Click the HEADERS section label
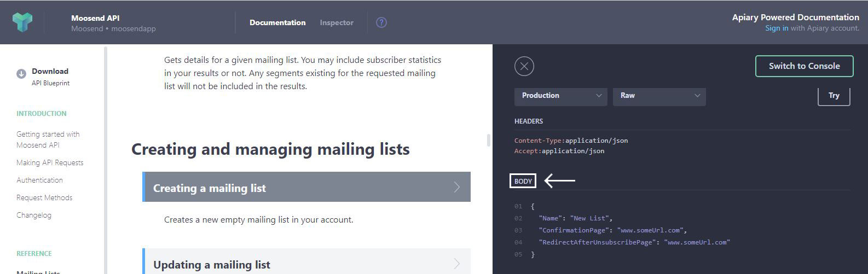 (x=529, y=121)
